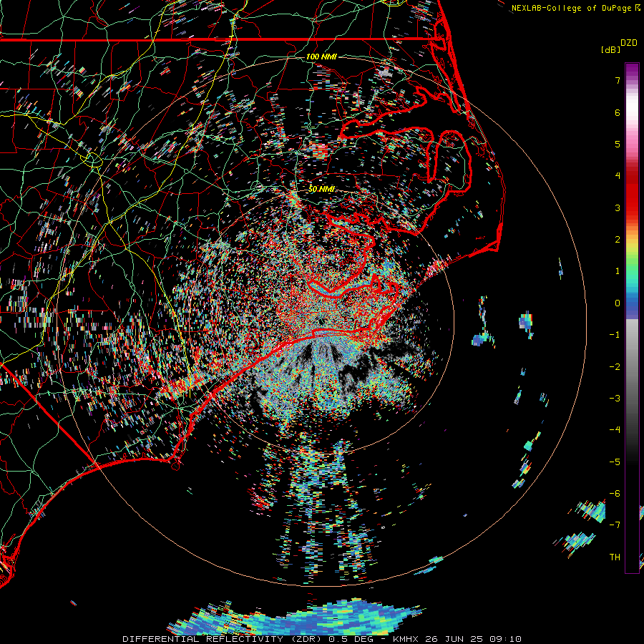Click the color scale value -5
This screenshot has height=644, width=644.
pos(615,462)
